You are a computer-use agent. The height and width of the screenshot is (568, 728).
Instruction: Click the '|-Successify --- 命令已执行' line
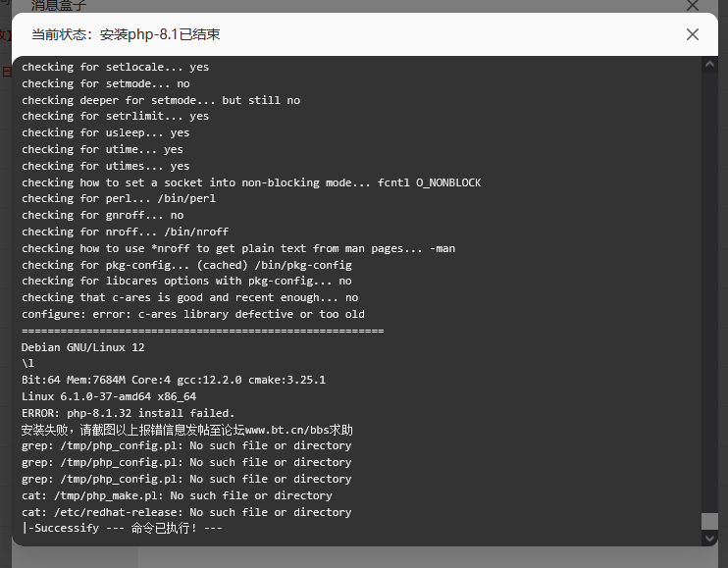(122, 528)
